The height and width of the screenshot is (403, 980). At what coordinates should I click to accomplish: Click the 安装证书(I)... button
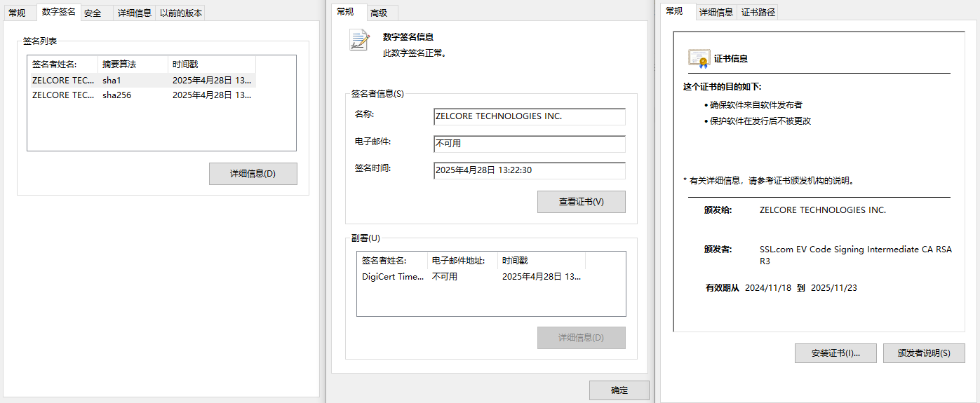click(x=835, y=353)
